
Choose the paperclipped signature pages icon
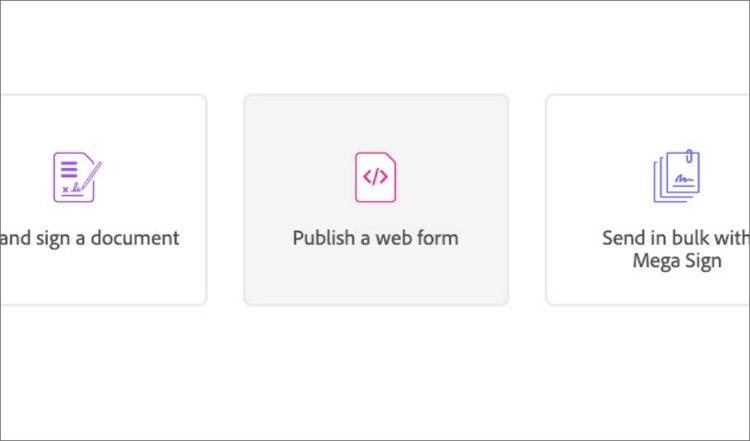[x=677, y=178]
